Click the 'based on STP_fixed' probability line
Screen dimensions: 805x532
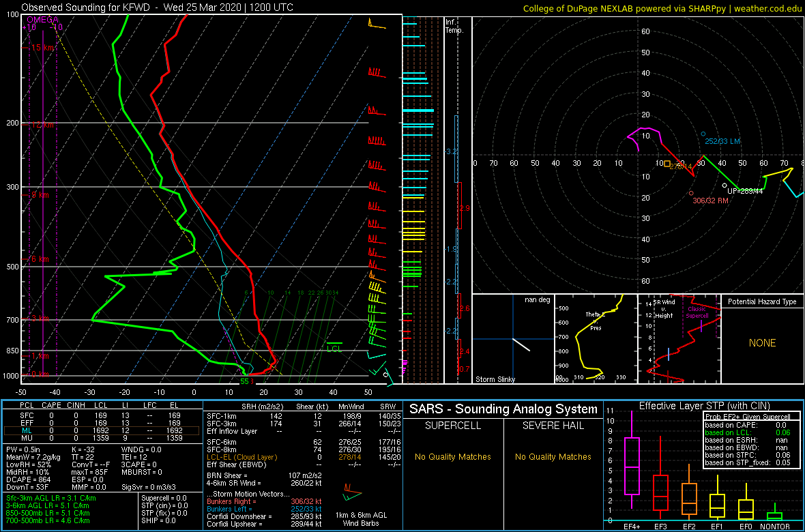point(748,462)
